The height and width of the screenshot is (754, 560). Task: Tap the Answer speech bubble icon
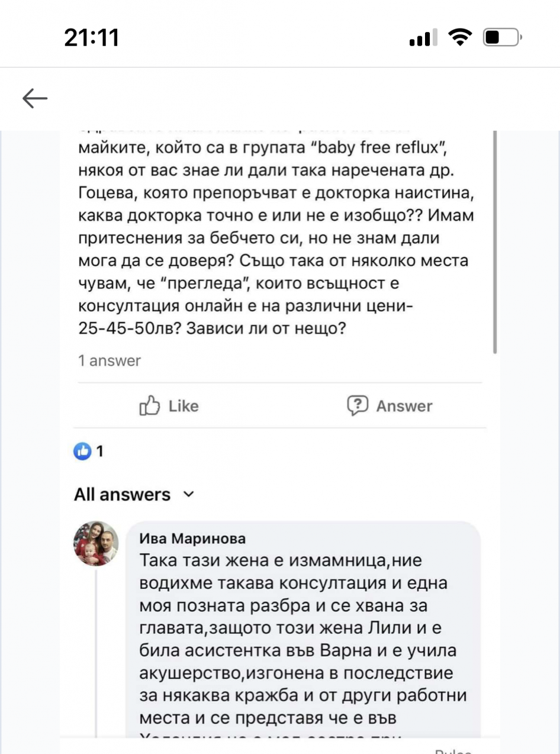pos(358,405)
